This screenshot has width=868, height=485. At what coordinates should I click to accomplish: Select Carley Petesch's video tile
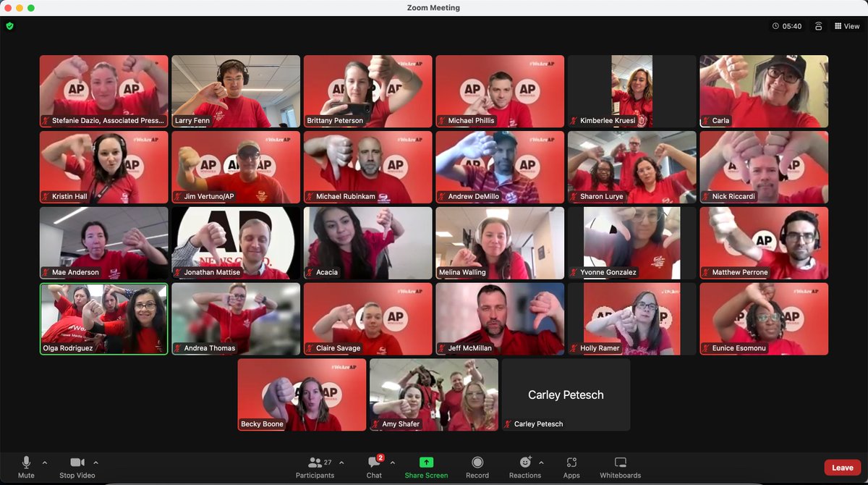[x=566, y=395]
